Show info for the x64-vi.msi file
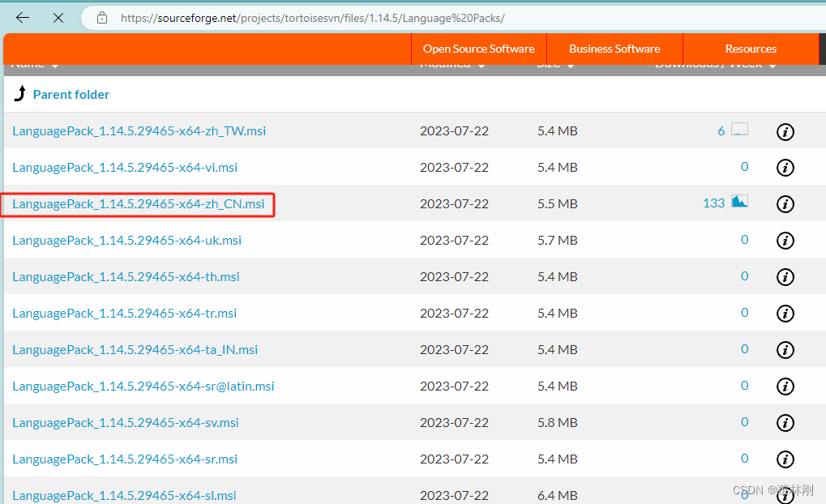This screenshot has width=826, height=504. tap(785, 168)
